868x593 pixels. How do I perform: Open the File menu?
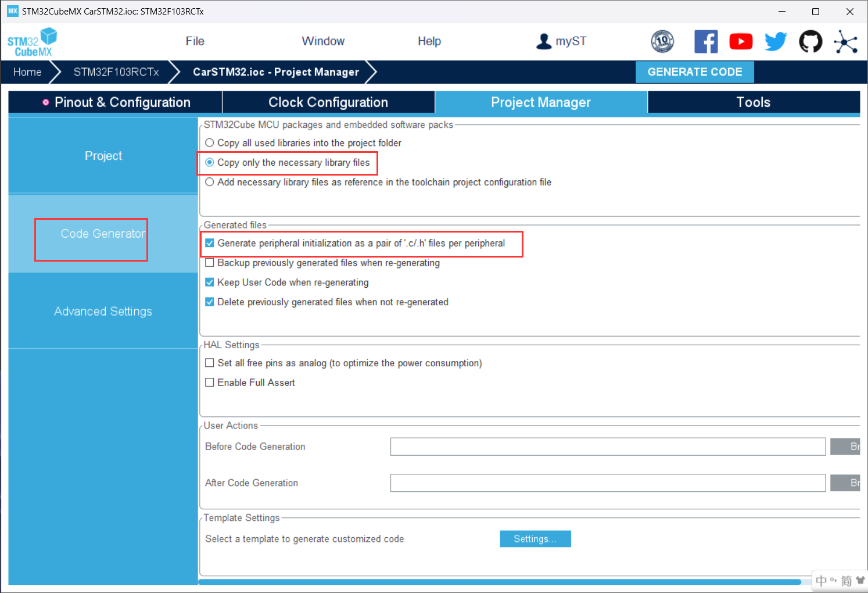(x=195, y=41)
